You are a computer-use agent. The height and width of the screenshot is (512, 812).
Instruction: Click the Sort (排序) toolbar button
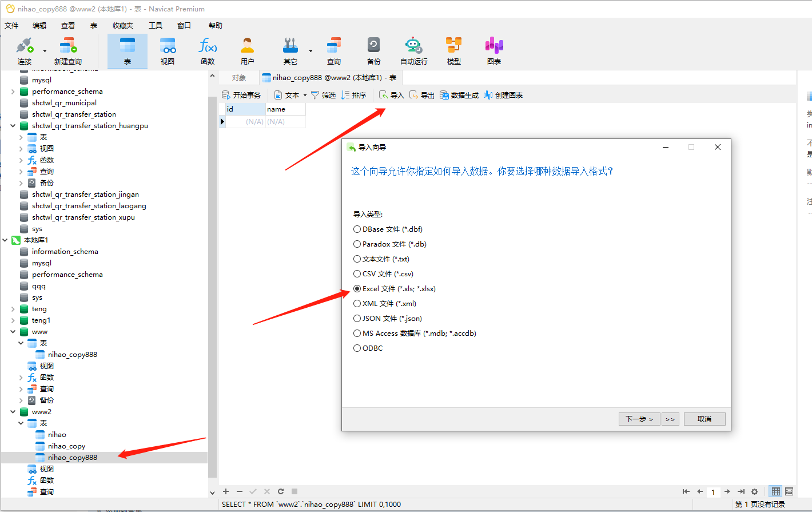coord(353,95)
